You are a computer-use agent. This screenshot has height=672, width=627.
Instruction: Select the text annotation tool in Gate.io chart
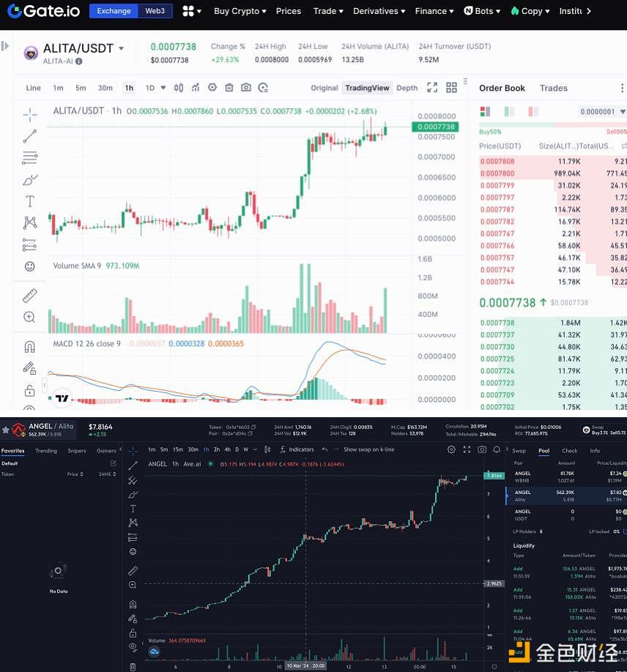(x=29, y=201)
